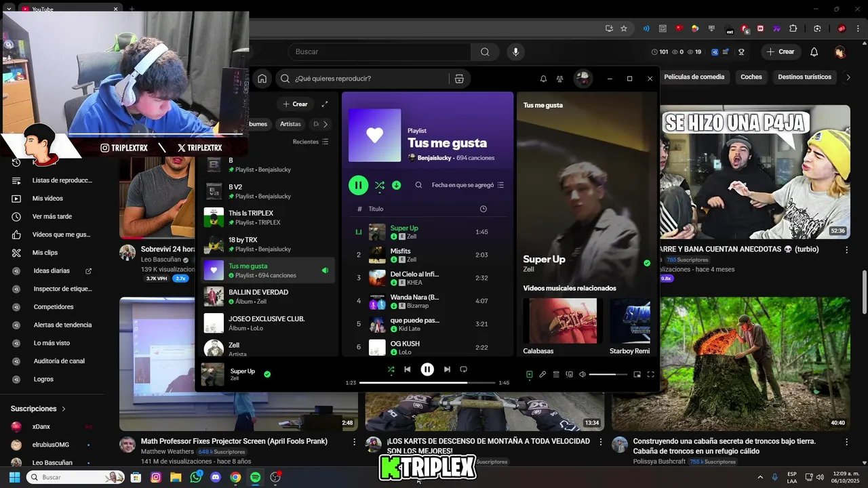This screenshot has width=868, height=488.
Task: Seek on Spotify song progress bar
Action: pos(427,383)
